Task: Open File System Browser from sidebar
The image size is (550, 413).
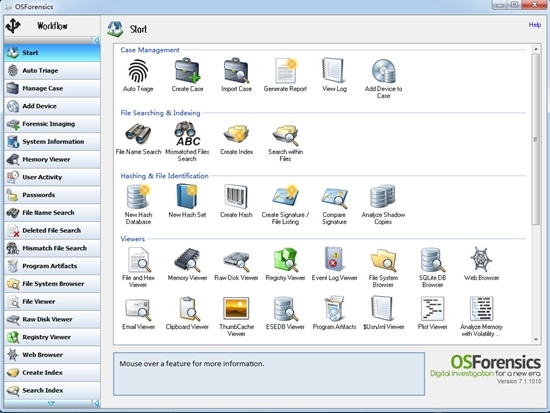Action: coord(52,284)
